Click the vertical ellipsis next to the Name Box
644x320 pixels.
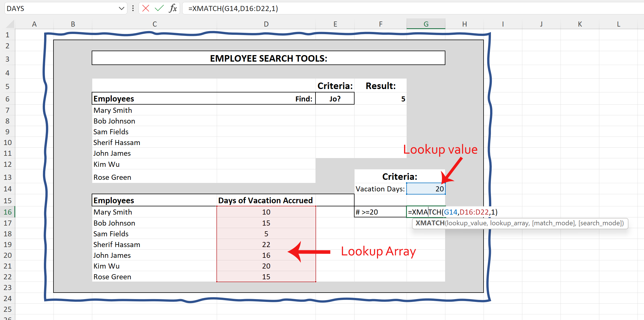(x=132, y=8)
